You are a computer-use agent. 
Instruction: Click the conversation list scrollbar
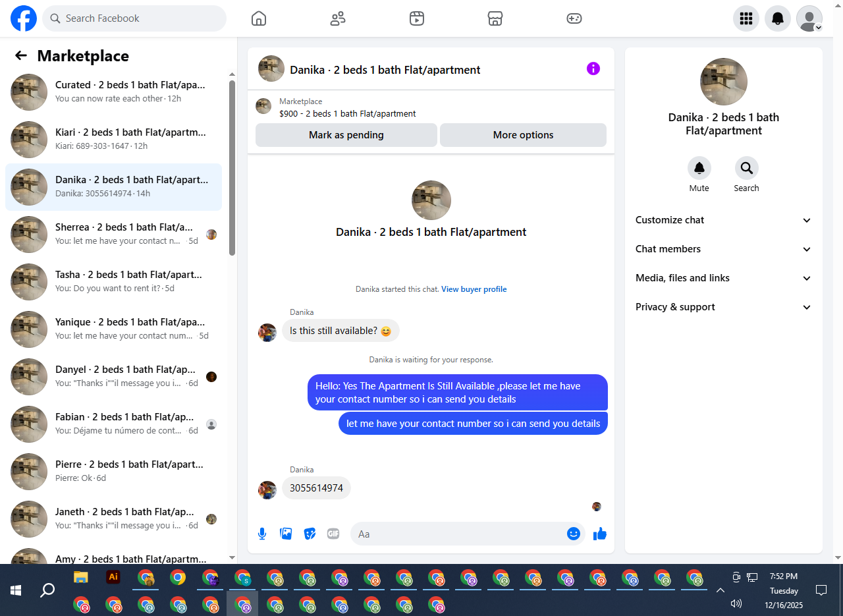(232, 168)
